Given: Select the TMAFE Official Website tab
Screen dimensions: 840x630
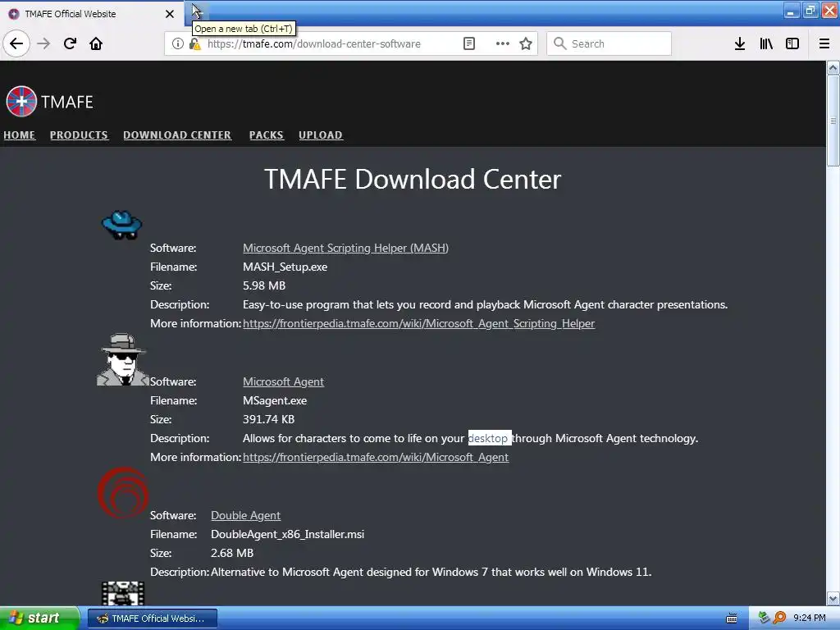Looking at the screenshot, I should (92, 14).
